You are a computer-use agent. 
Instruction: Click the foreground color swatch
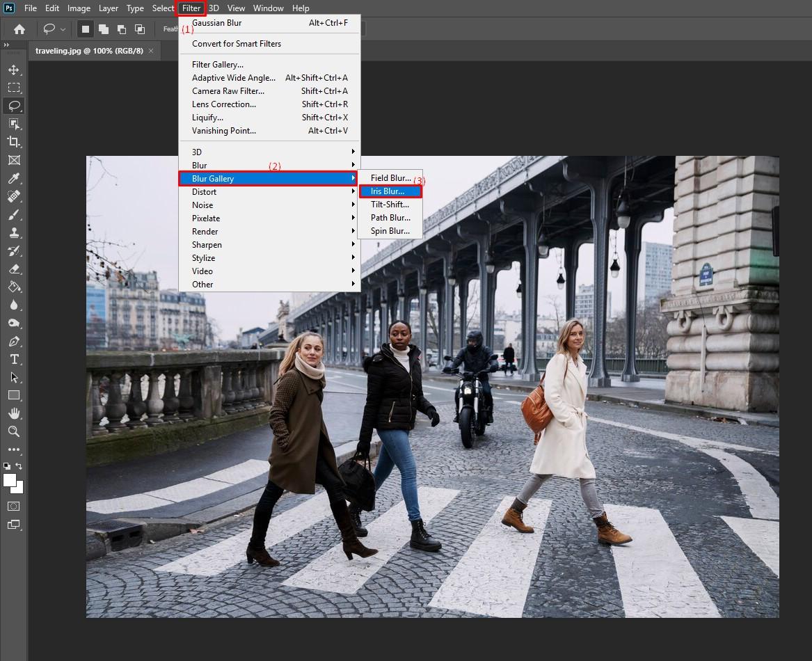click(x=10, y=481)
